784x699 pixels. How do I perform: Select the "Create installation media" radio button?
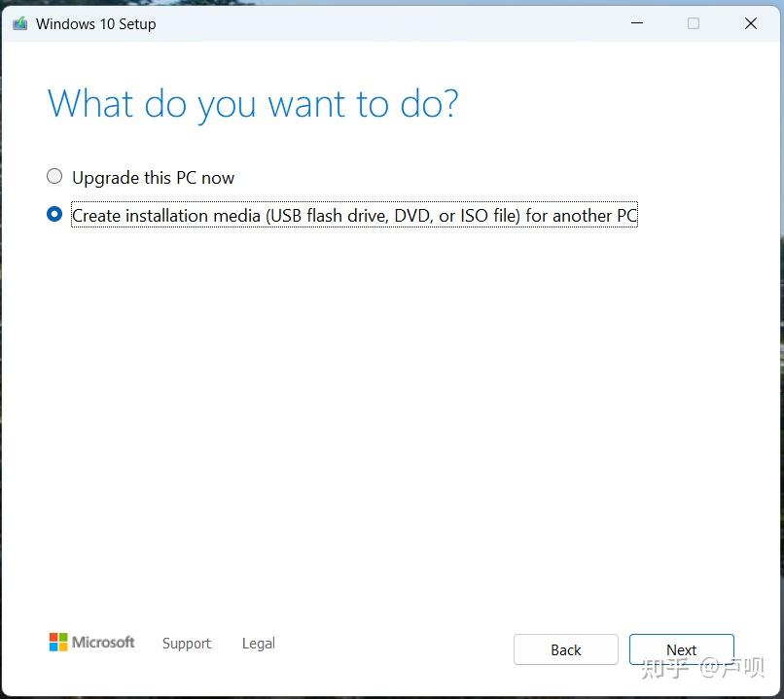point(54,214)
